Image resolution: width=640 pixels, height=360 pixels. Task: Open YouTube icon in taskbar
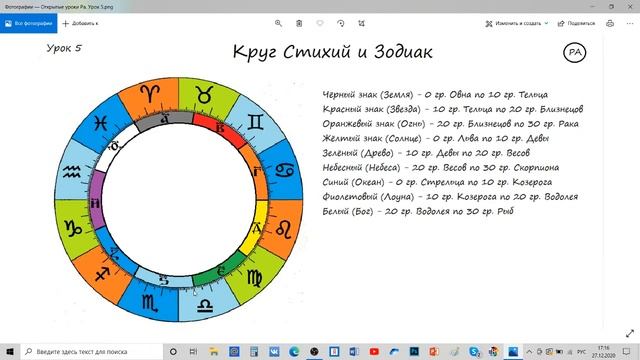(x=374, y=351)
